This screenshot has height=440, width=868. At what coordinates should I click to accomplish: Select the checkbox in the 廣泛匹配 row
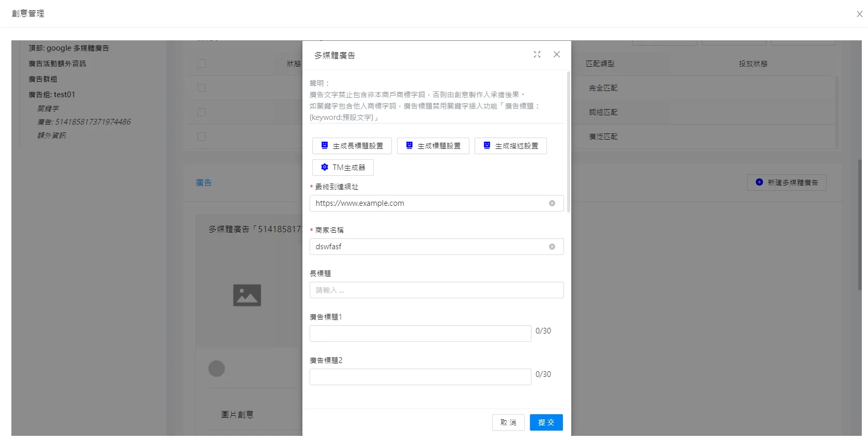point(202,136)
